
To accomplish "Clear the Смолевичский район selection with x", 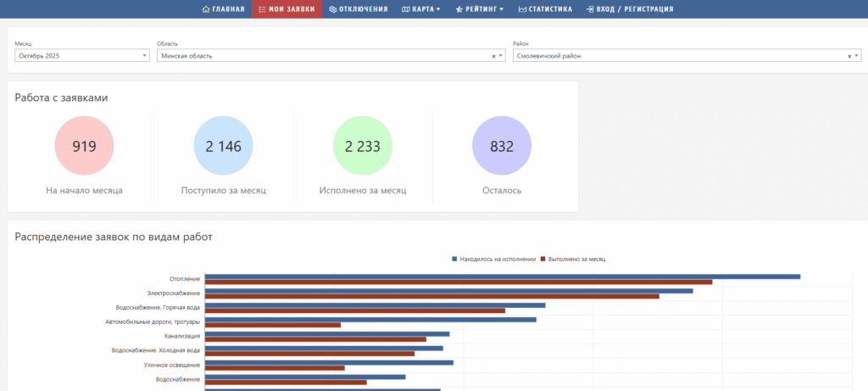I will [849, 56].
